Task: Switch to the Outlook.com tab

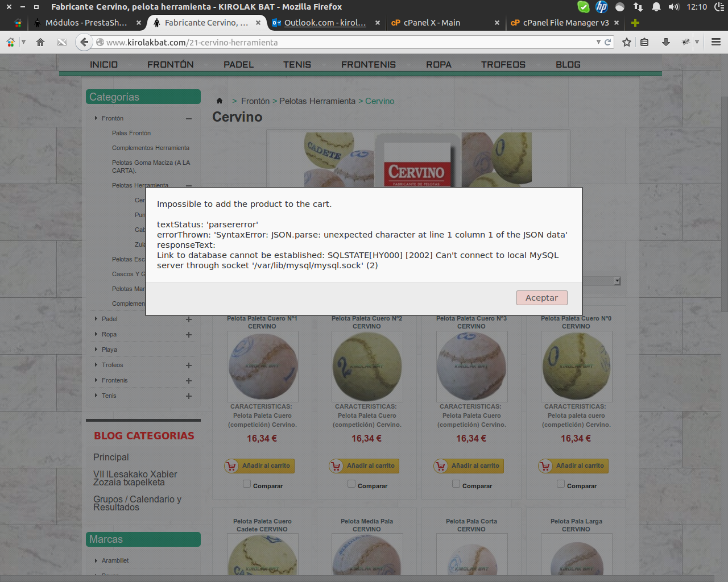Action: click(x=325, y=23)
